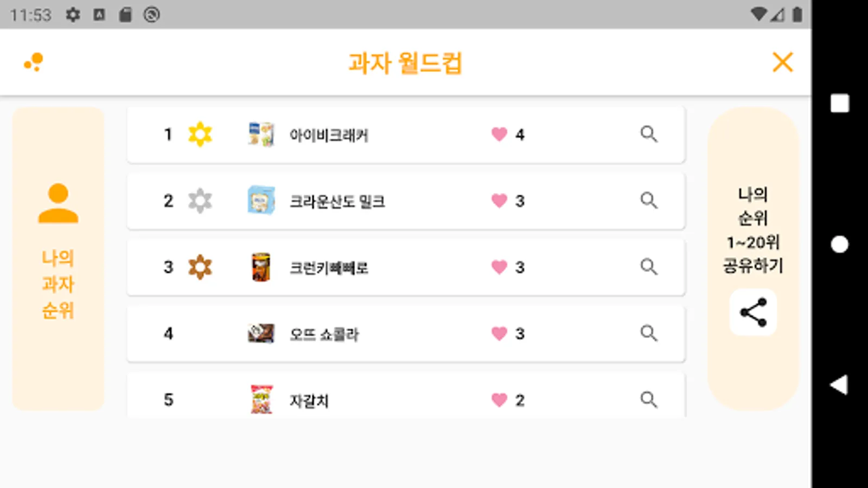The image size is (868, 488).
Task: Open the 오뜨 쇼콜라 product thumbnail
Action: [261, 333]
